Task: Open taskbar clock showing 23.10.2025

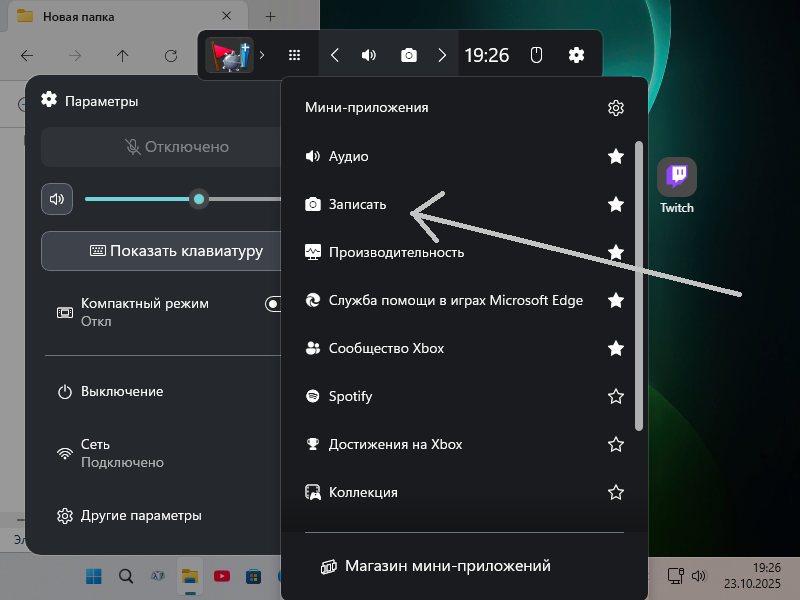Action: click(752, 576)
